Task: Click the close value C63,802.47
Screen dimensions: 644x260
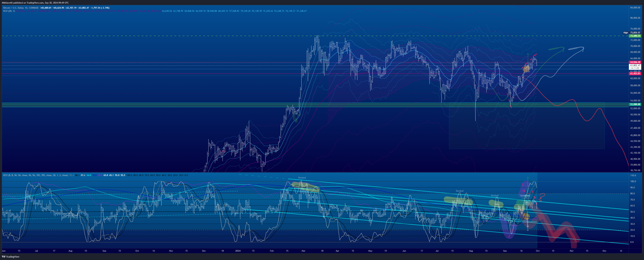Action: [x=83, y=8]
